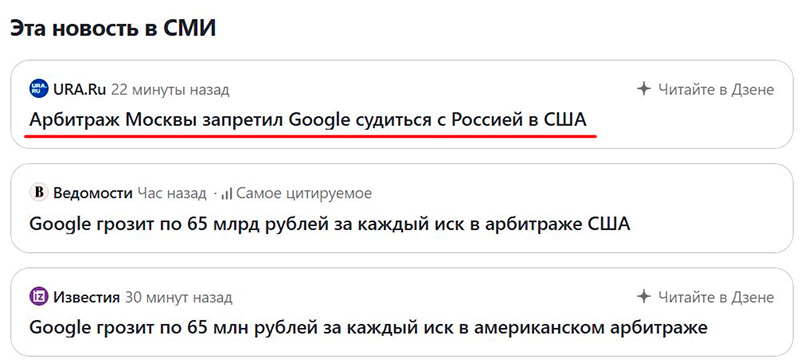Open Ведомости headline about 65 млрд рублей
Image resolution: width=800 pixels, height=363 pixels.
330,224
